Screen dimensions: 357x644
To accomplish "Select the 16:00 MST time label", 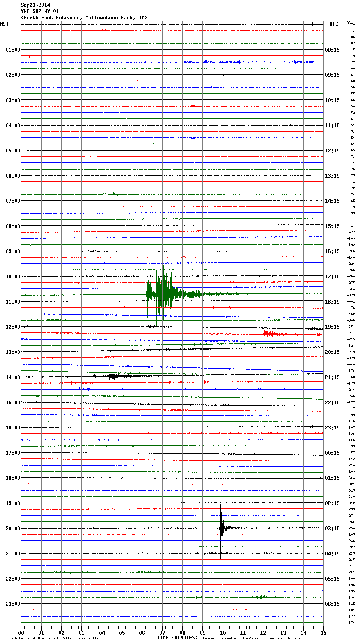I will click(x=13, y=428).
